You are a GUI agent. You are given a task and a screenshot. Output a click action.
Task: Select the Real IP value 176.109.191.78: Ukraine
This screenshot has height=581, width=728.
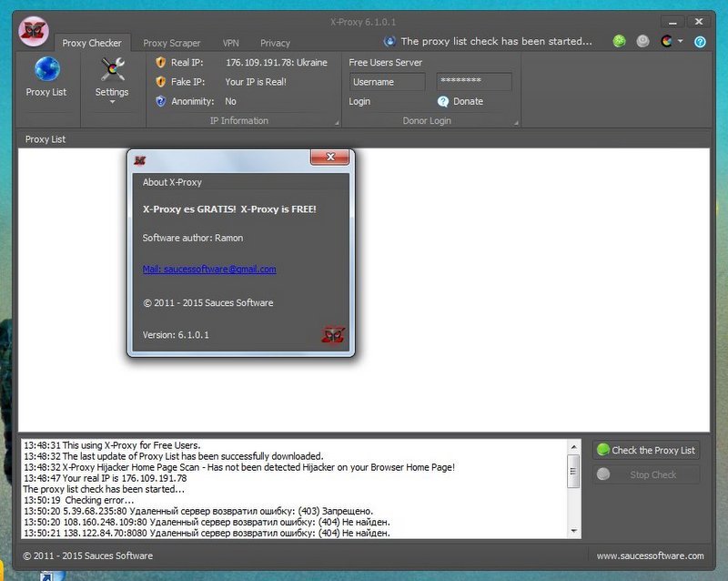[277, 62]
